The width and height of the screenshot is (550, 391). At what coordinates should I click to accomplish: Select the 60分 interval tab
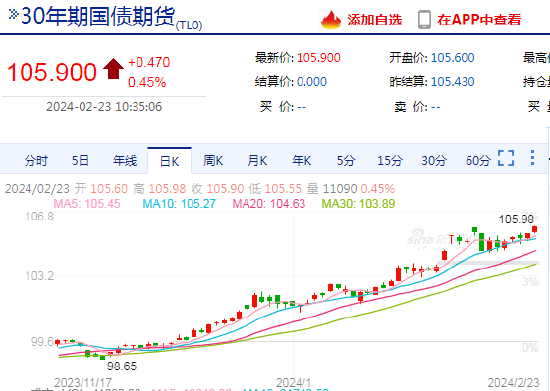(x=478, y=161)
